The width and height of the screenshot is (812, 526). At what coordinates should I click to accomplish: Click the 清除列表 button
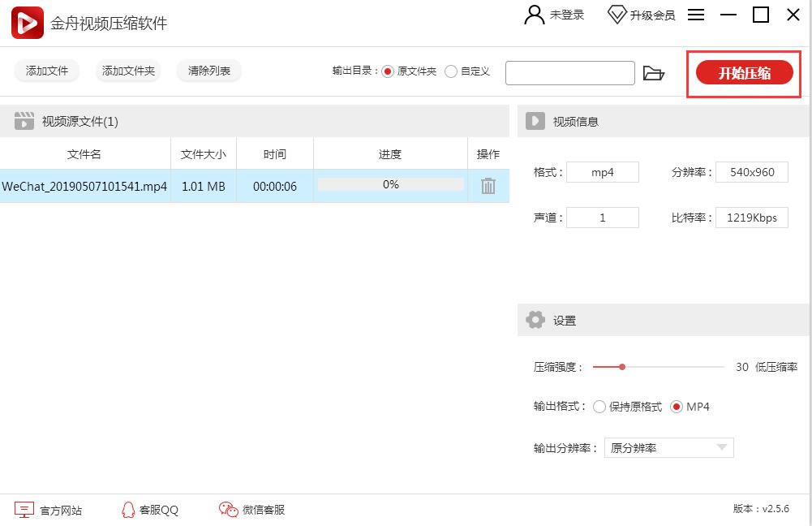tap(209, 71)
